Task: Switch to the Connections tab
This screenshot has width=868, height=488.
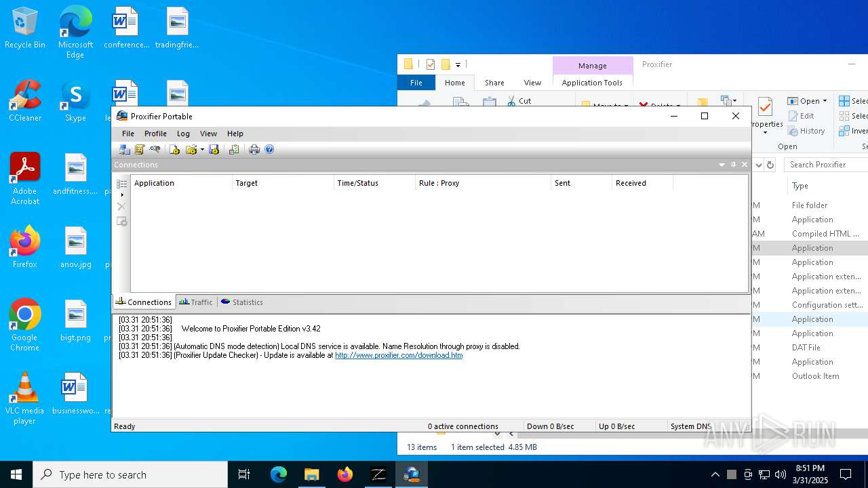Action: [x=144, y=302]
